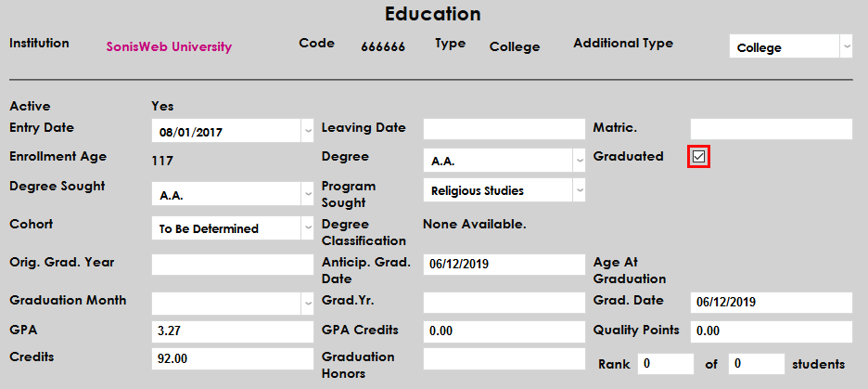Viewport: 868px width, 389px height.
Task: Click the Orig. Grad. Year field
Action: [232, 265]
